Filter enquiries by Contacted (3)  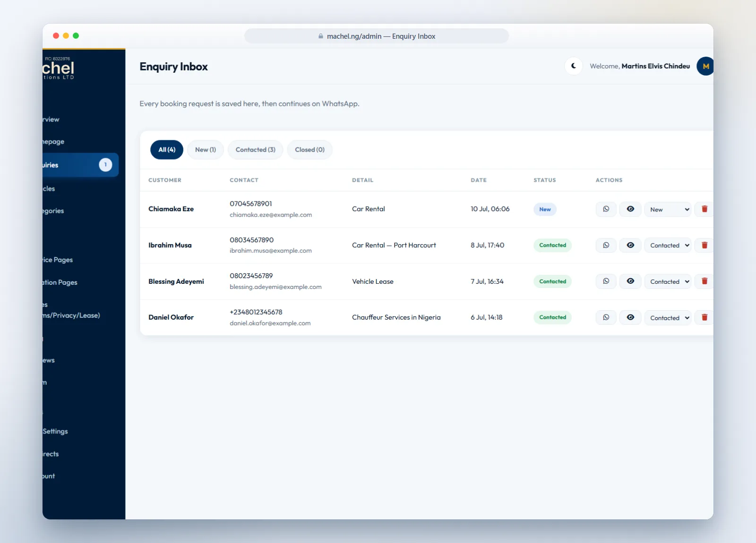256,150
